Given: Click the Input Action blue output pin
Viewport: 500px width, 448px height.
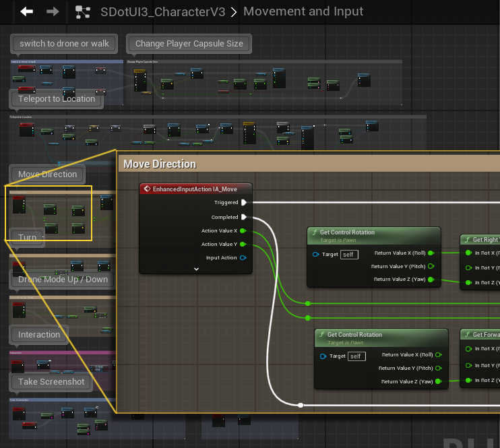Looking at the screenshot, I should tap(243, 257).
